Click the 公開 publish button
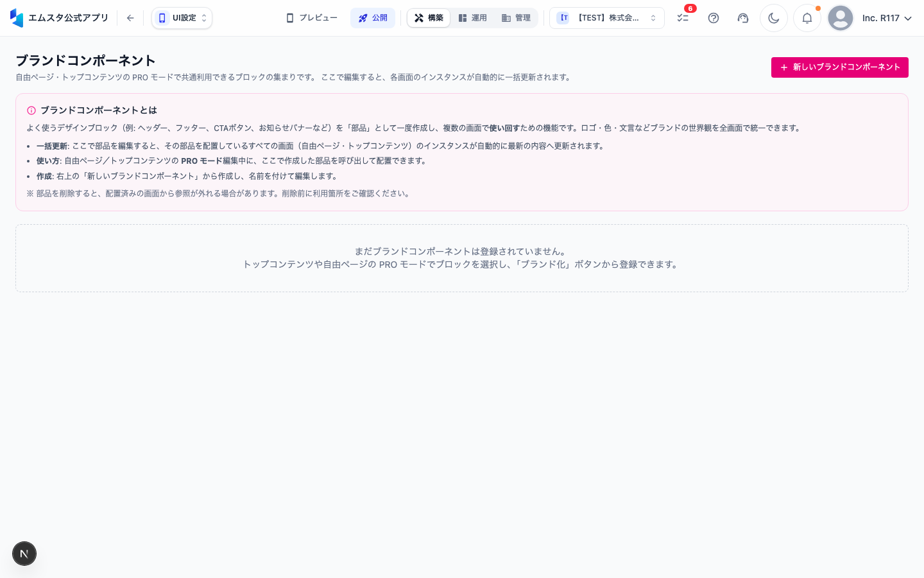The height and width of the screenshot is (578, 924). tap(373, 18)
